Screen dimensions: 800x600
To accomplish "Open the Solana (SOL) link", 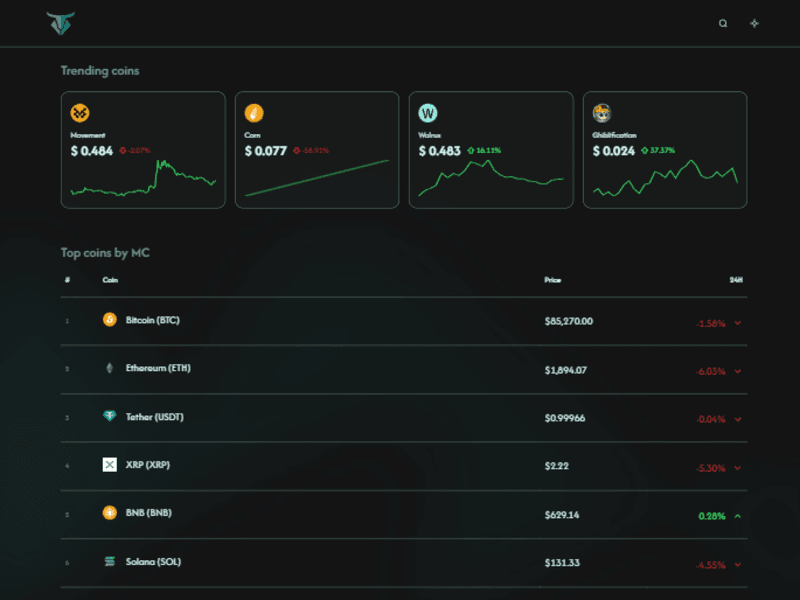I will pyautogui.click(x=153, y=561).
